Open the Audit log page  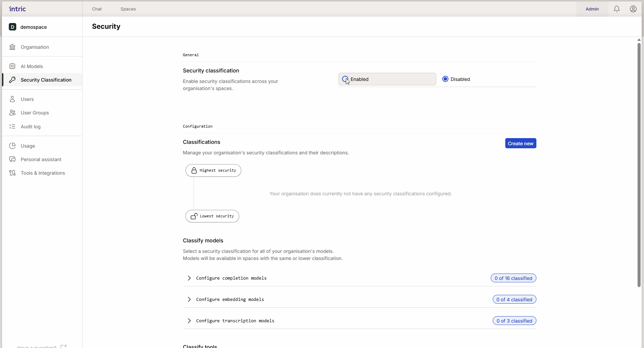[30, 127]
